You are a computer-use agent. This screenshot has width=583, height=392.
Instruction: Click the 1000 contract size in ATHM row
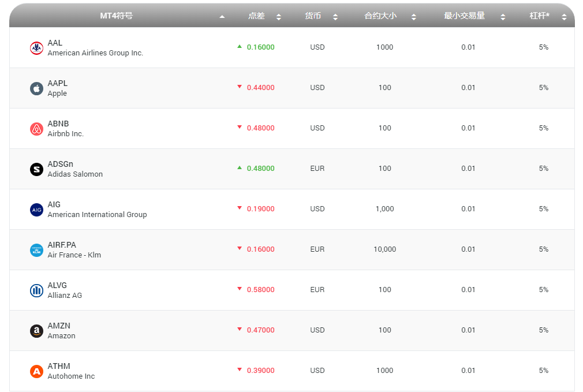[385, 371]
